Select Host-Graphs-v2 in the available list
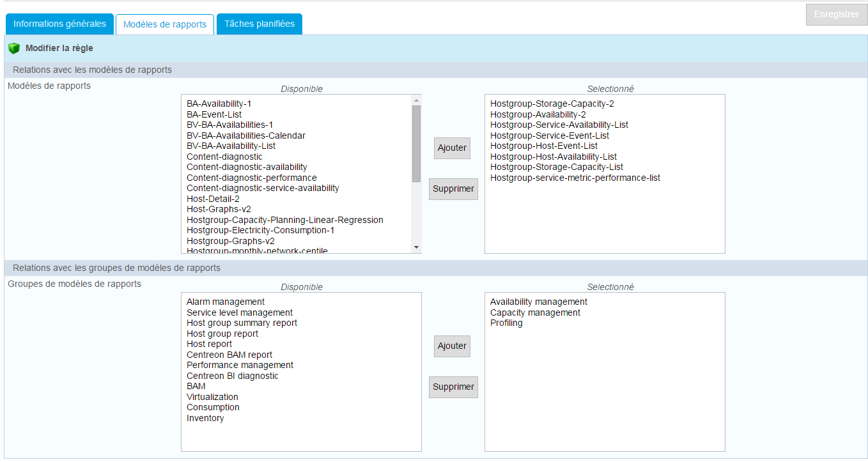This screenshot has width=868, height=462. 219,209
